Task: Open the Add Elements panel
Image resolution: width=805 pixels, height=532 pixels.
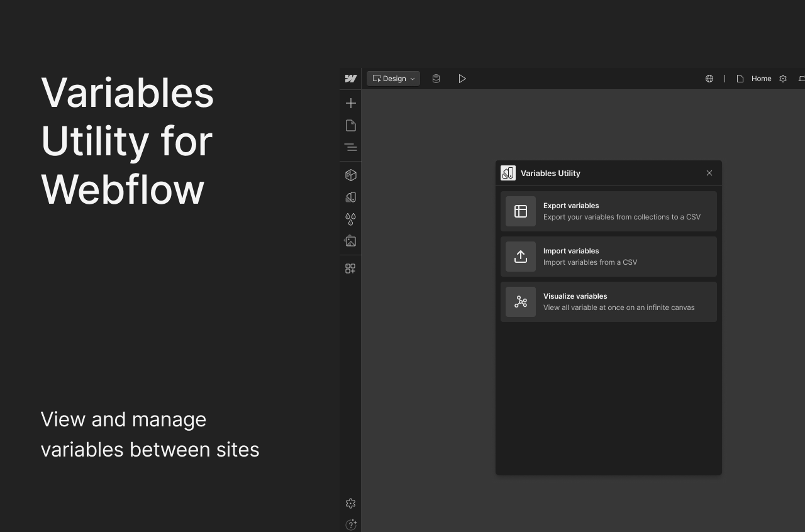Action: click(x=350, y=103)
